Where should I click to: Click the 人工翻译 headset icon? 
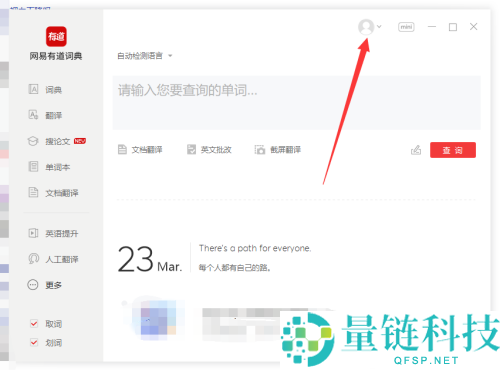33,258
